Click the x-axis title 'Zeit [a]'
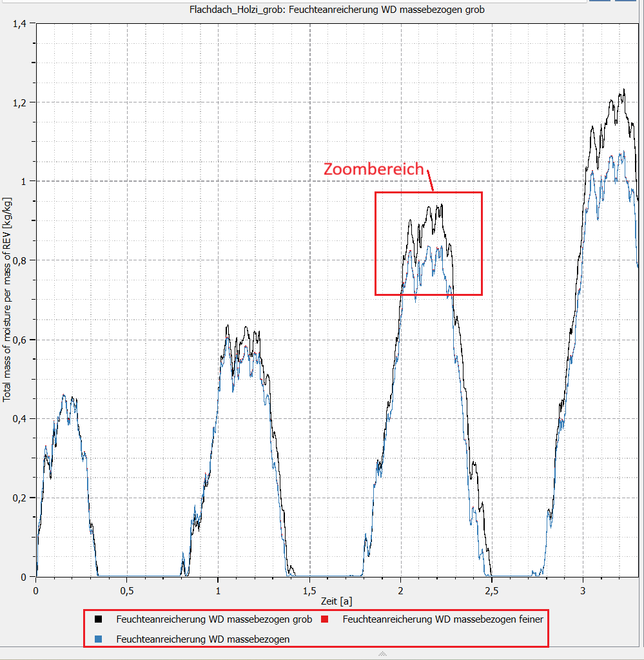The height and width of the screenshot is (660, 644). click(x=337, y=601)
